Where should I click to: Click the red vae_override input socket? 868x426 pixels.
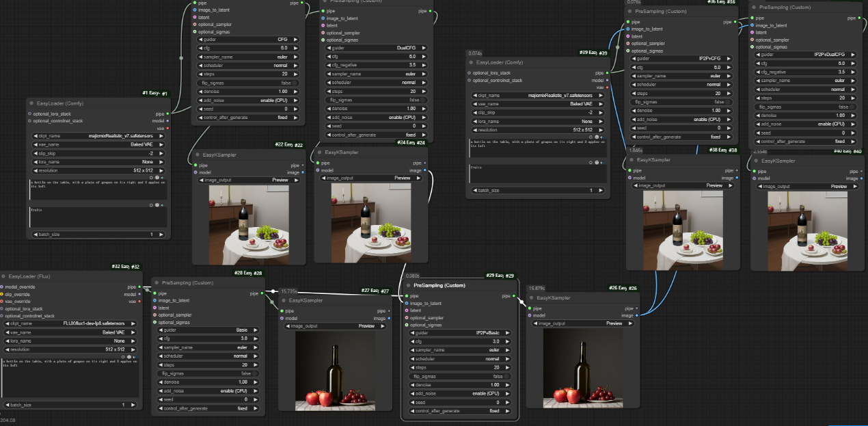[x=2, y=302]
